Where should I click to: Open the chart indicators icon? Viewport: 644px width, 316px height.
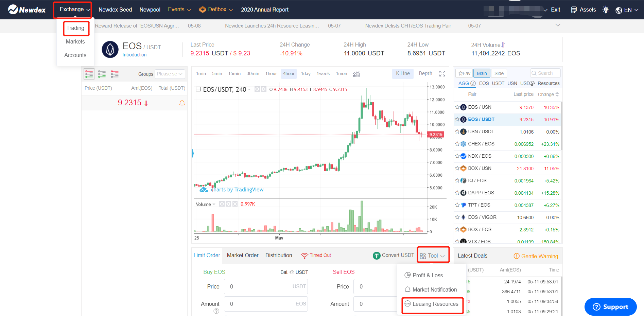click(356, 74)
